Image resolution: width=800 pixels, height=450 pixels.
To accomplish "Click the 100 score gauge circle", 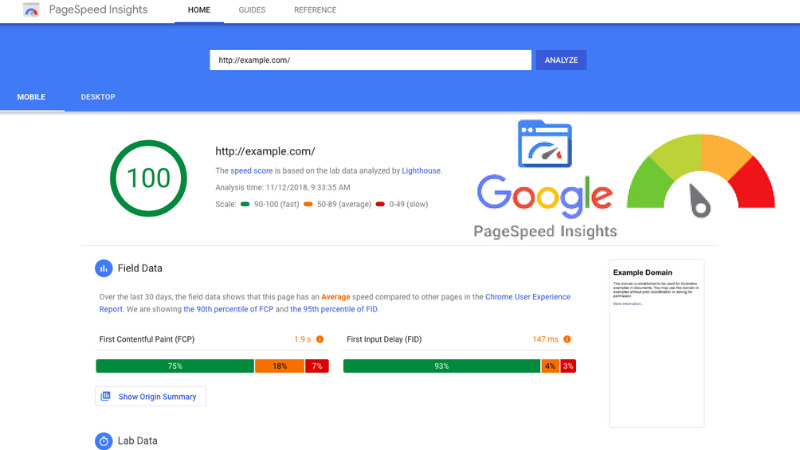I will coord(148,178).
